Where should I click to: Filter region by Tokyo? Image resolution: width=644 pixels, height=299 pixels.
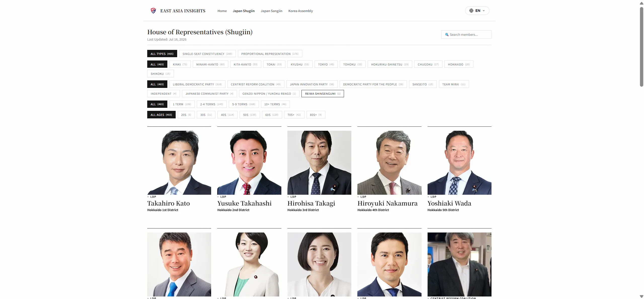pos(326,64)
